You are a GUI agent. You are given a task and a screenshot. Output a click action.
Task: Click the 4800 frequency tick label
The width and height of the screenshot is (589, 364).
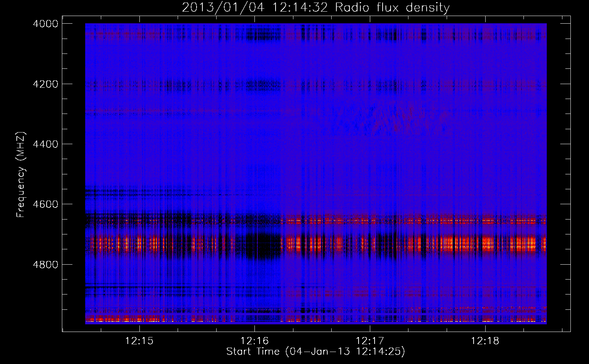point(45,264)
